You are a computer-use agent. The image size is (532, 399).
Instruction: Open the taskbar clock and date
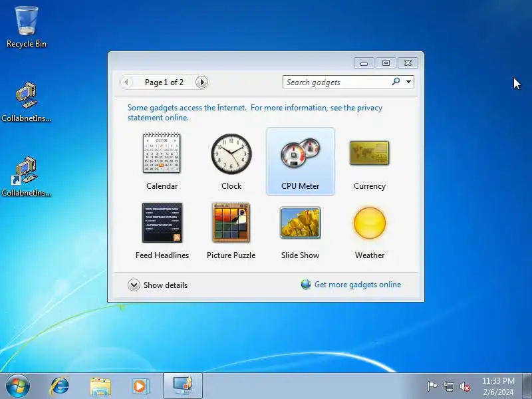pos(498,386)
